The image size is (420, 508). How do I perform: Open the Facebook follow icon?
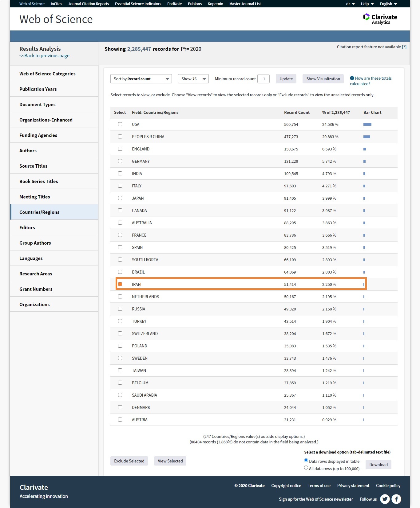[x=396, y=499]
